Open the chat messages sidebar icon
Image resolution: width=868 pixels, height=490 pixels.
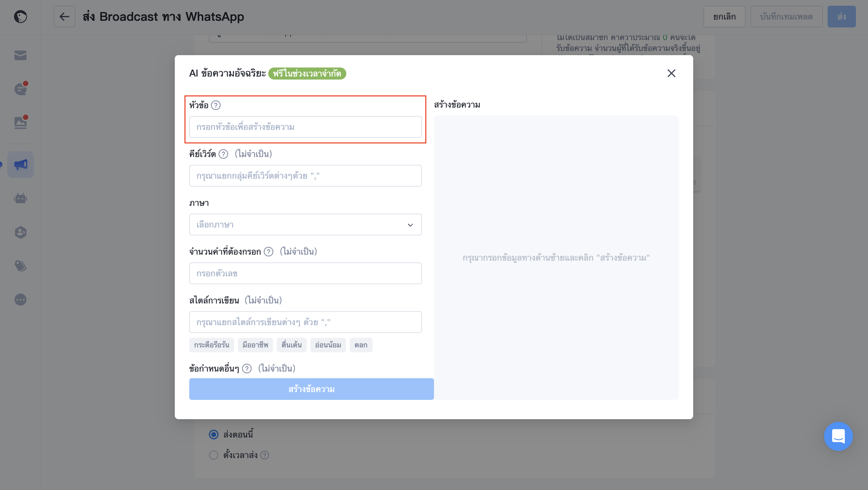pyautogui.click(x=20, y=89)
